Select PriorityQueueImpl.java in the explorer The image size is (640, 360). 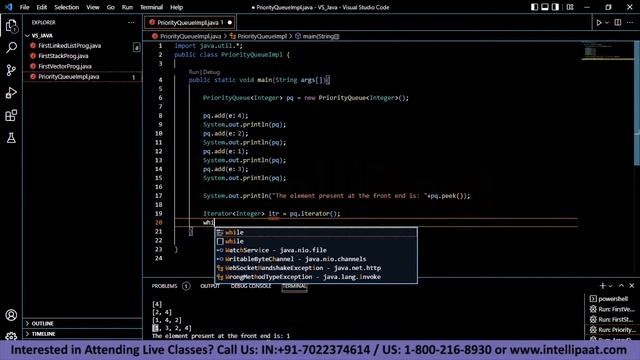(x=82, y=77)
